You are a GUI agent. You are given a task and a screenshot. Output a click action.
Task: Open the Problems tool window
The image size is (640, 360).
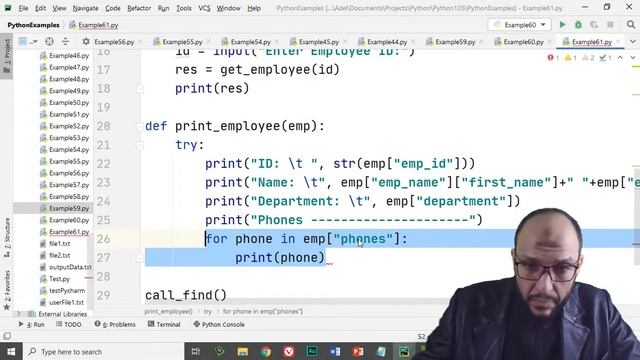click(x=115, y=324)
